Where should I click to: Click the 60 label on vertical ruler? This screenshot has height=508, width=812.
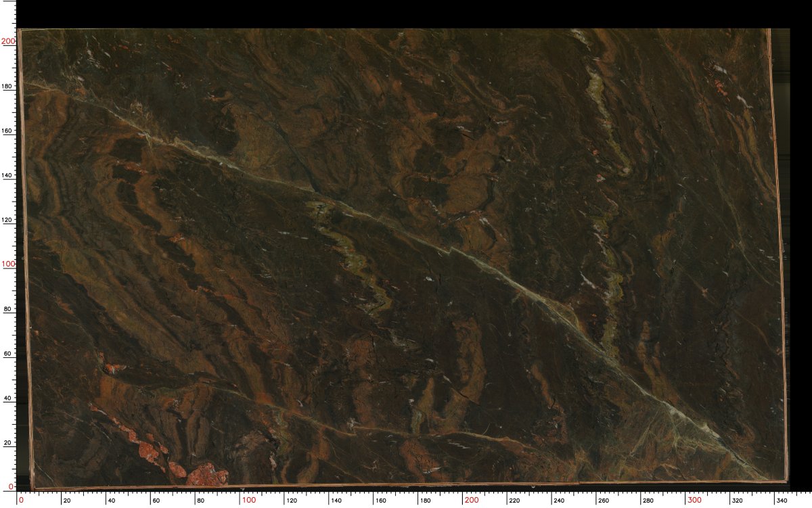pyautogui.click(x=8, y=353)
